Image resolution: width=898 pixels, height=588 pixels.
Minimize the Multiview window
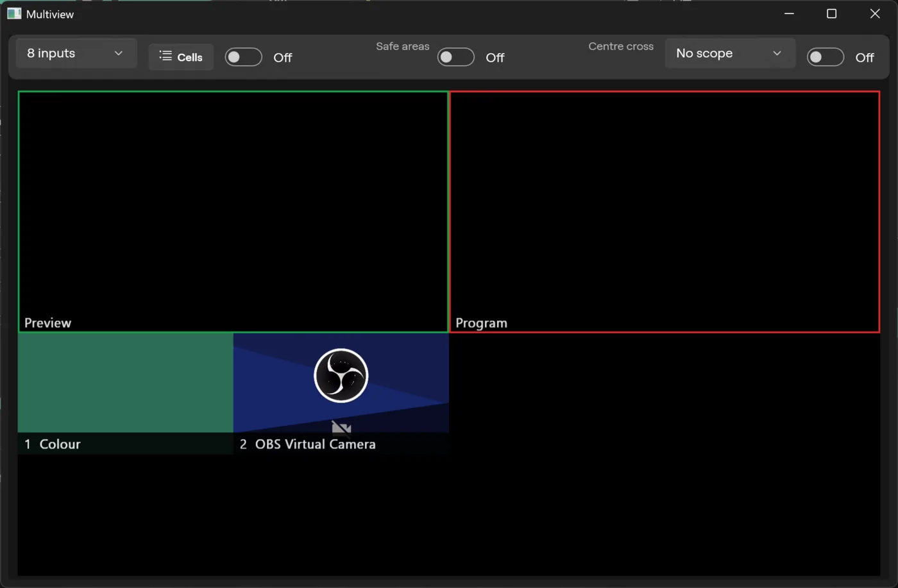click(790, 13)
